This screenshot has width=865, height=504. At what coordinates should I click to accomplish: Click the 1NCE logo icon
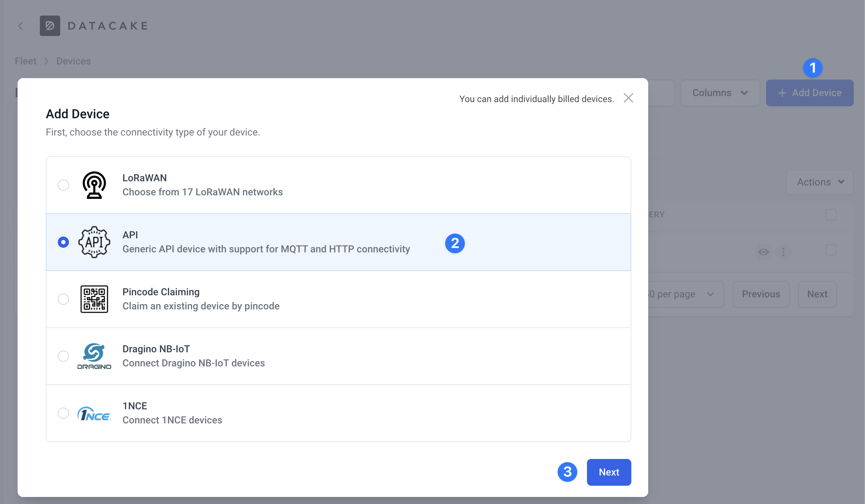(x=94, y=414)
